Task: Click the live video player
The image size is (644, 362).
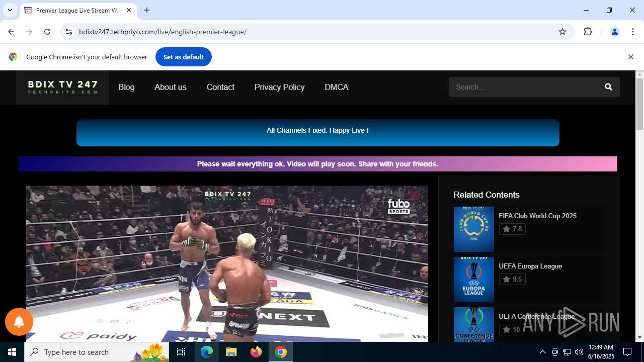Action: point(227,264)
